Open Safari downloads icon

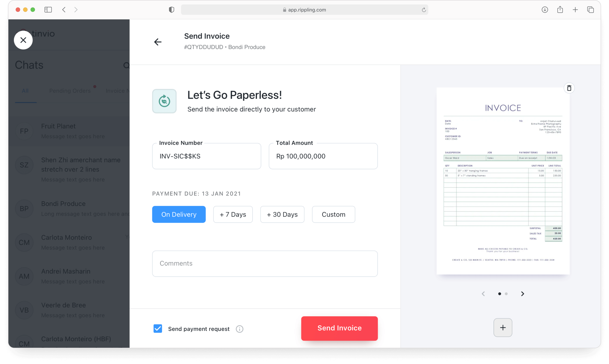(x=545, y=10)
